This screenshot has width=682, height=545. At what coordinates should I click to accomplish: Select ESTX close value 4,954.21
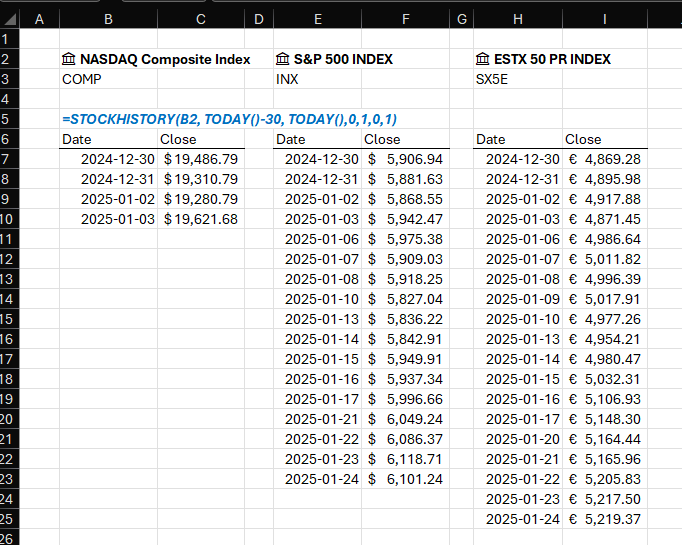[605, 339]
